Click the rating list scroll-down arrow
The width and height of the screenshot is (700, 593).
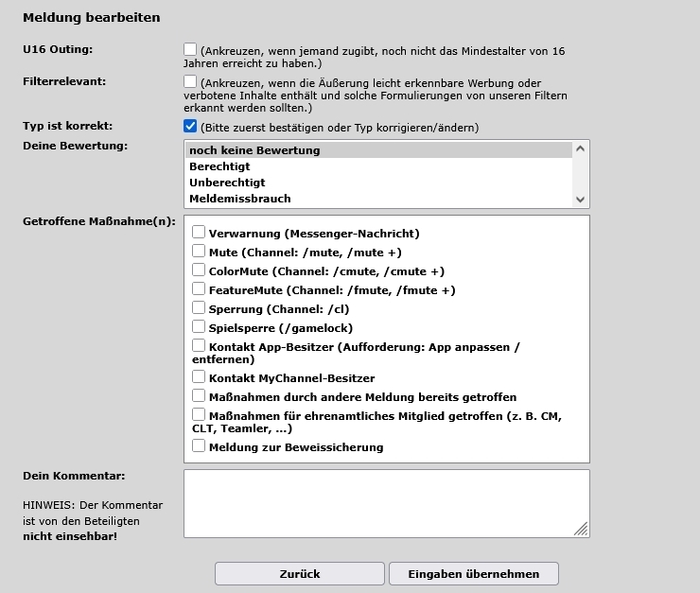pos(581,200)
